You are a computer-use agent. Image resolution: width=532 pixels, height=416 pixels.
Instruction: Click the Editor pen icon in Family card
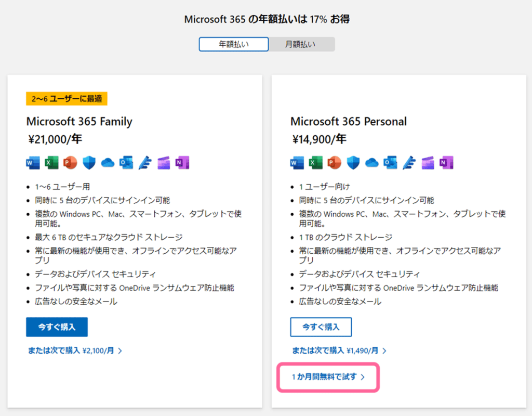(145, 163)
